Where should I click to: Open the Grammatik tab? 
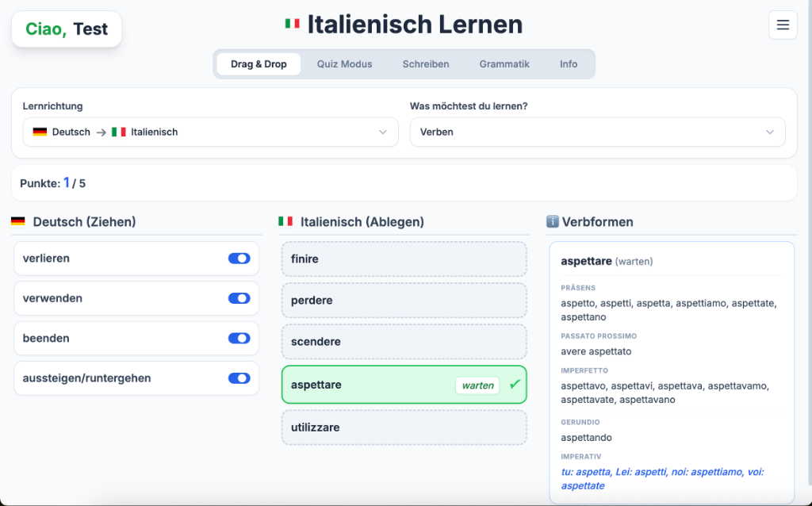(504, 64)
